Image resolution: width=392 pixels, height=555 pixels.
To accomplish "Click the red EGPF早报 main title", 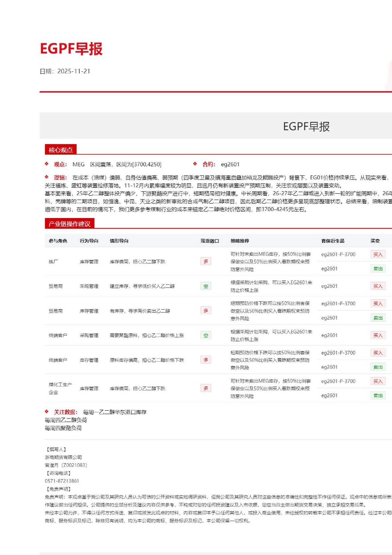I will coord(71,49).
